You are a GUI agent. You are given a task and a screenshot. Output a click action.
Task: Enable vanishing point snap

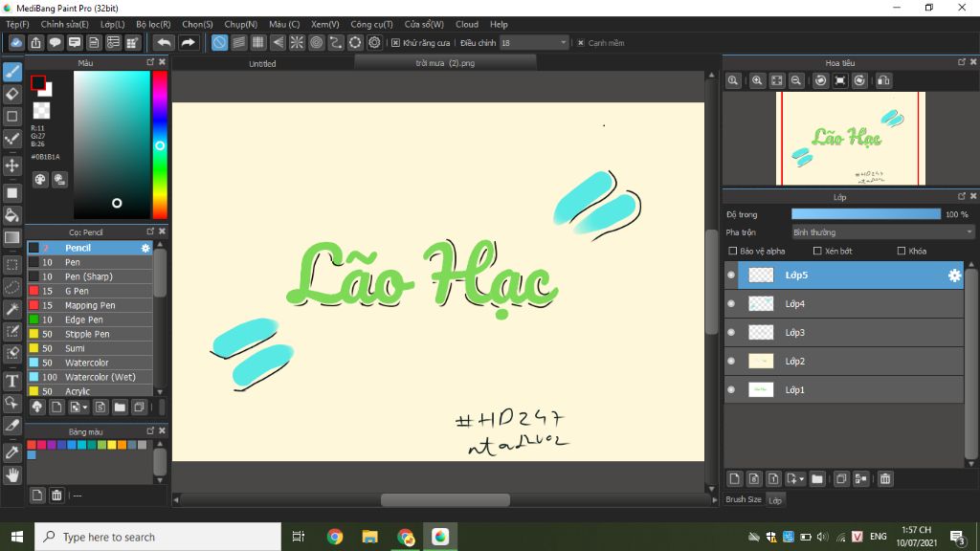278,42
